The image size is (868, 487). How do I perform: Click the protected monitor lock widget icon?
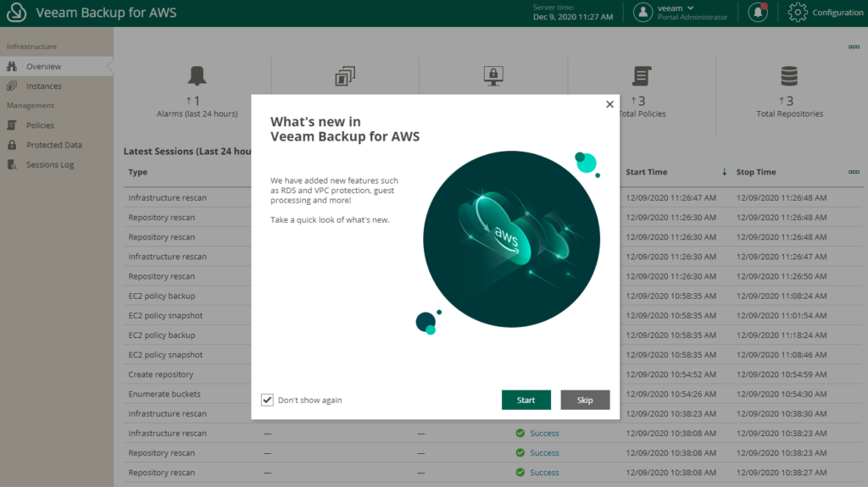493,76
